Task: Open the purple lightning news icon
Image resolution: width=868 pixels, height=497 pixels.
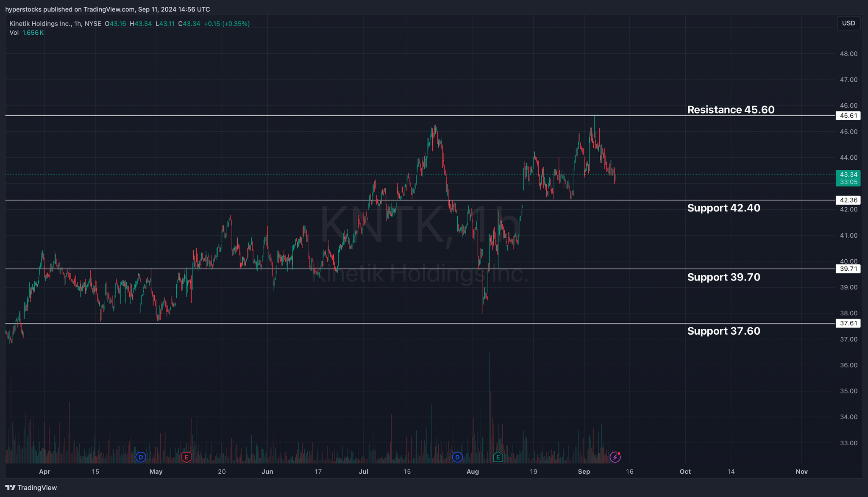Action: [x=615, y=457]
